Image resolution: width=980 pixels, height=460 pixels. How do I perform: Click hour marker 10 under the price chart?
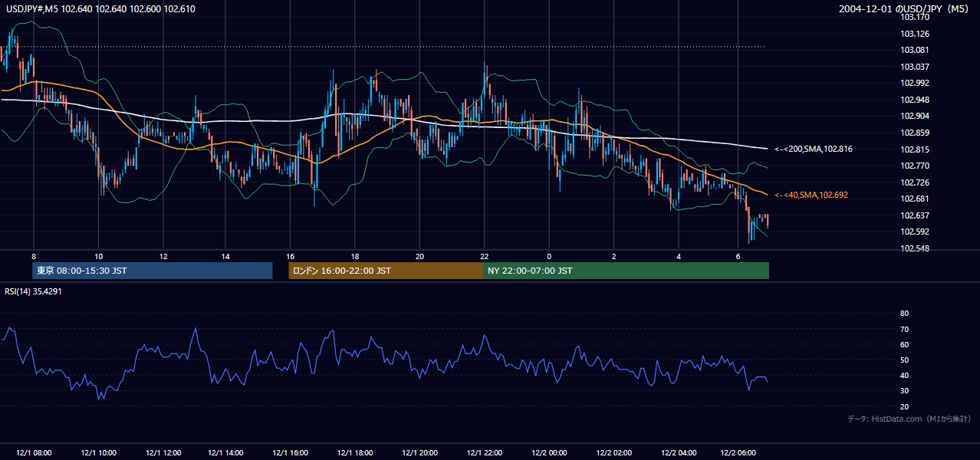coord(98,255)
